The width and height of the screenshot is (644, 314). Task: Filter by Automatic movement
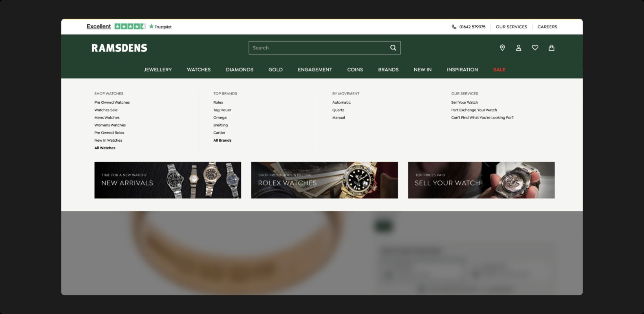coord(342,102)
